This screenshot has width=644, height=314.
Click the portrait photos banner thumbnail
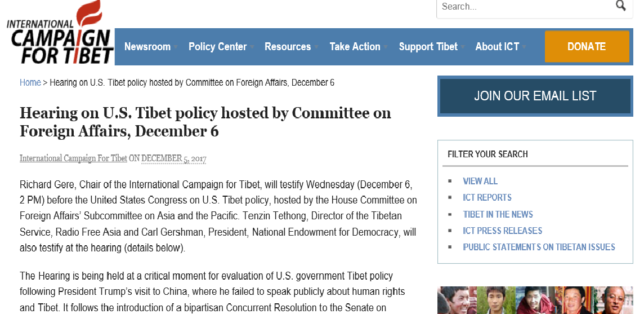point(535,300)
